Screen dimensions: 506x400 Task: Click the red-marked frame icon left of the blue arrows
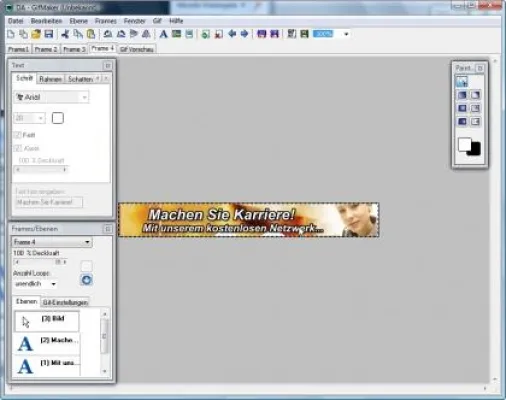click(x=219, y=34)
